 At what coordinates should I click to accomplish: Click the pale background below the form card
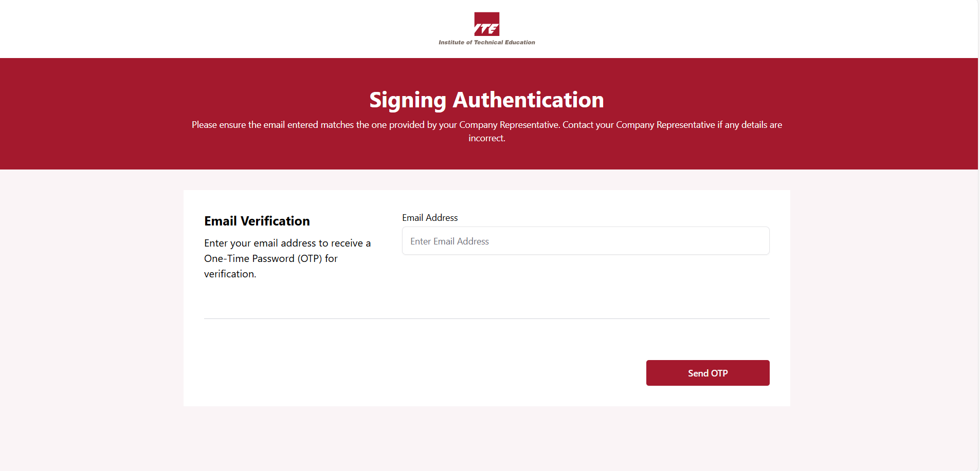486,439
